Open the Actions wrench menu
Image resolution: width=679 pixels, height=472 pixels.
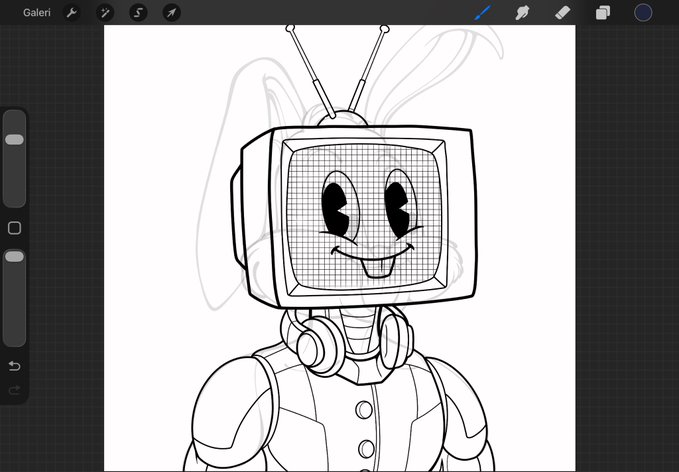[x=71, y=13]
